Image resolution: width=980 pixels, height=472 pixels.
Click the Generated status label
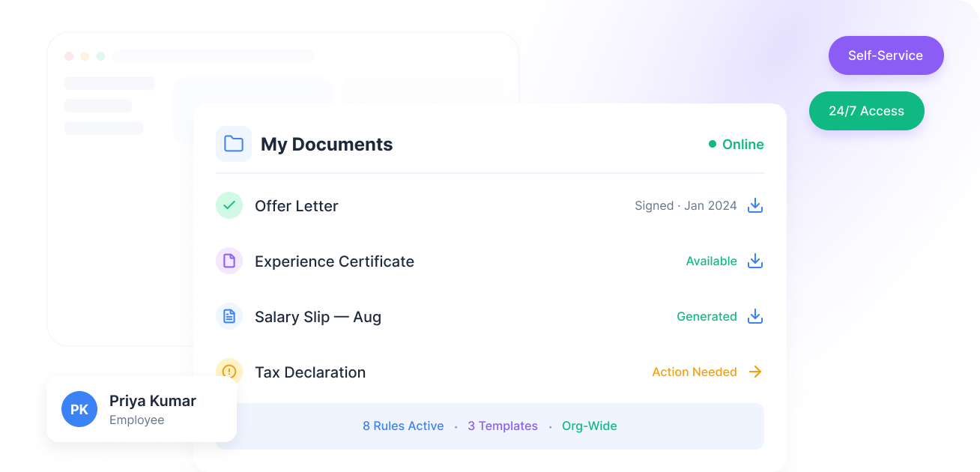[707, 316]
